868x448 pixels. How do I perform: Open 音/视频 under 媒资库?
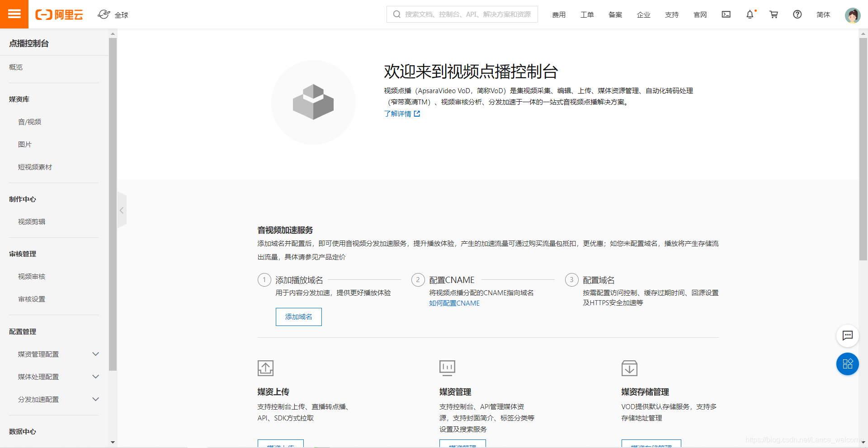[29, 122]
